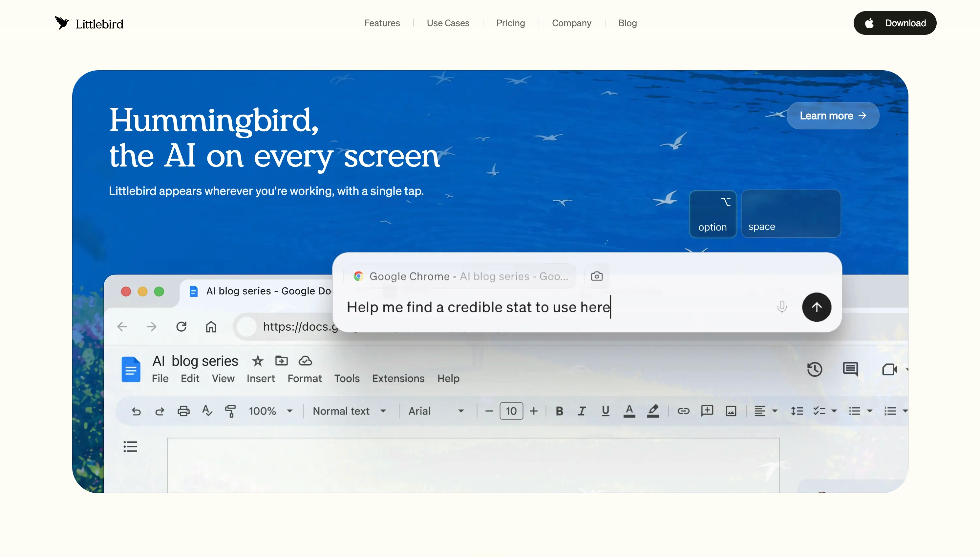Open the Insert menu
980x557 pixels.
[x=261, y=378]
